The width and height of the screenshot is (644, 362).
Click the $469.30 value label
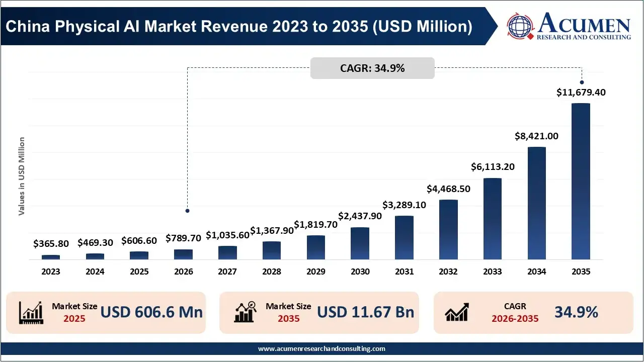point(95,243)
